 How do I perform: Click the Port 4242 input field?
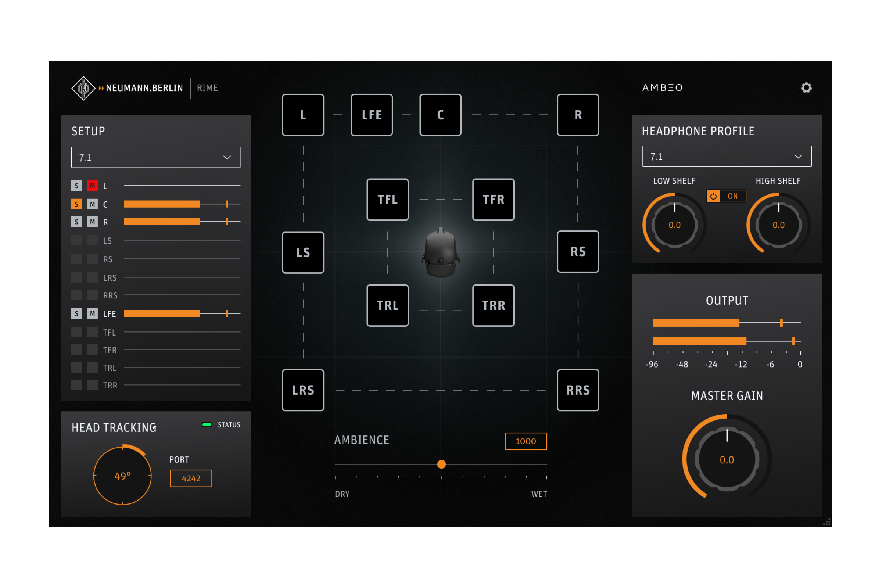pyautogui.click(x=191, y=478)
